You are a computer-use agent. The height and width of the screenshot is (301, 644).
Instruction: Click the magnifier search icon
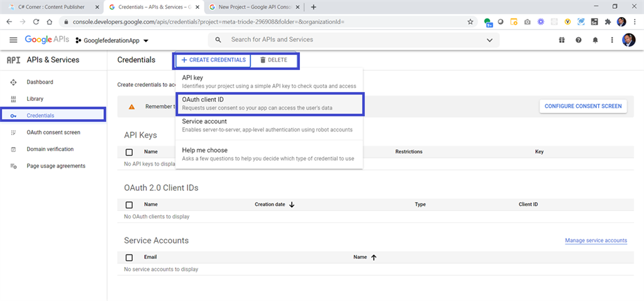pos(218,40)
